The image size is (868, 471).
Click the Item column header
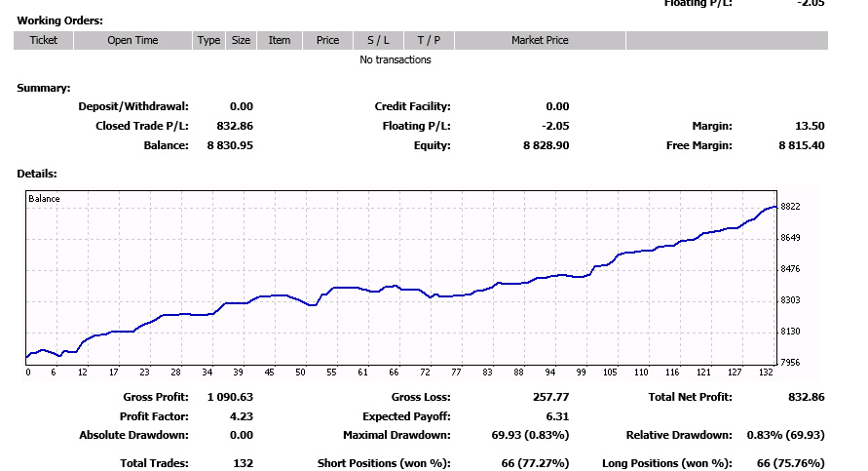click(280, 40)
